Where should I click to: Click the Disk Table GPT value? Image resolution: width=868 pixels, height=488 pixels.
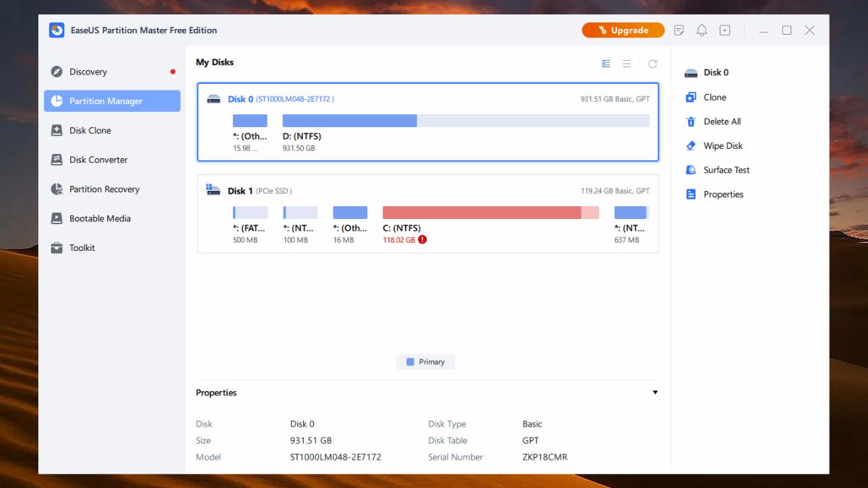coord(530,440)
